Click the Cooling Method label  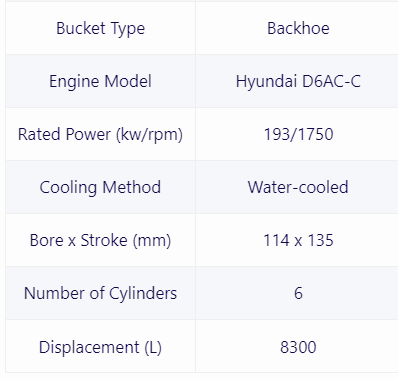tap(100, 187)
